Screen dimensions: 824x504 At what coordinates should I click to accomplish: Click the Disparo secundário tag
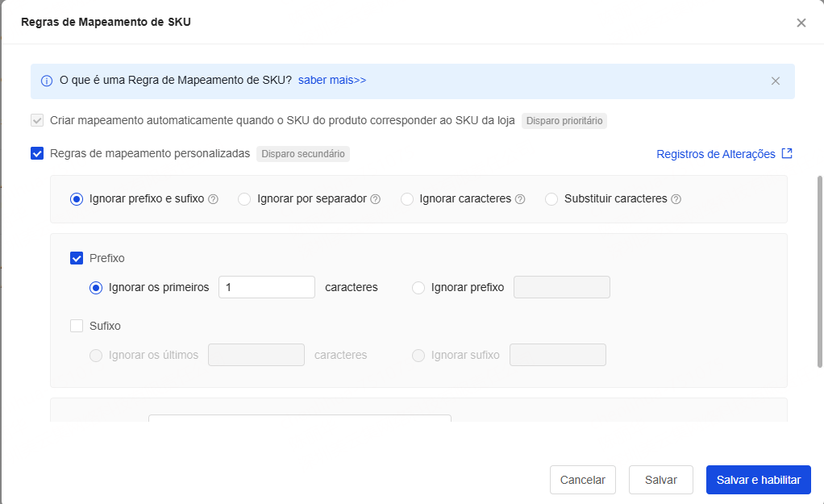[x=303, y=154]
